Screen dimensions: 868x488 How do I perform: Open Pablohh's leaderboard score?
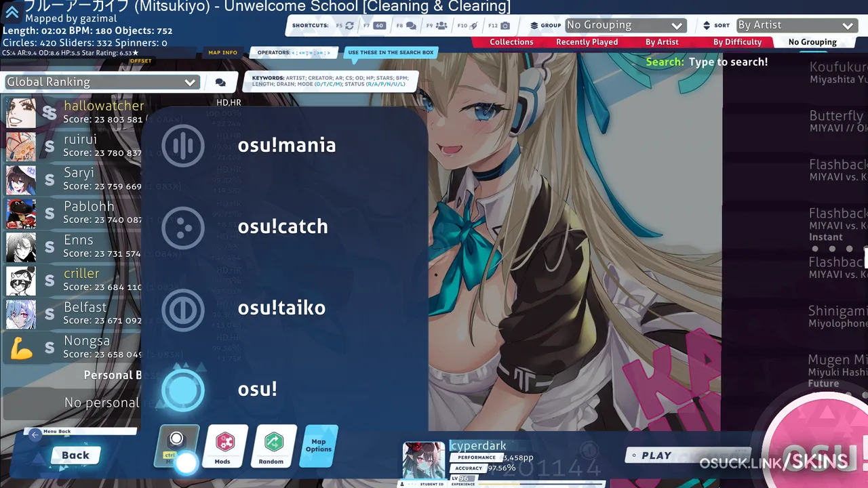73,213
